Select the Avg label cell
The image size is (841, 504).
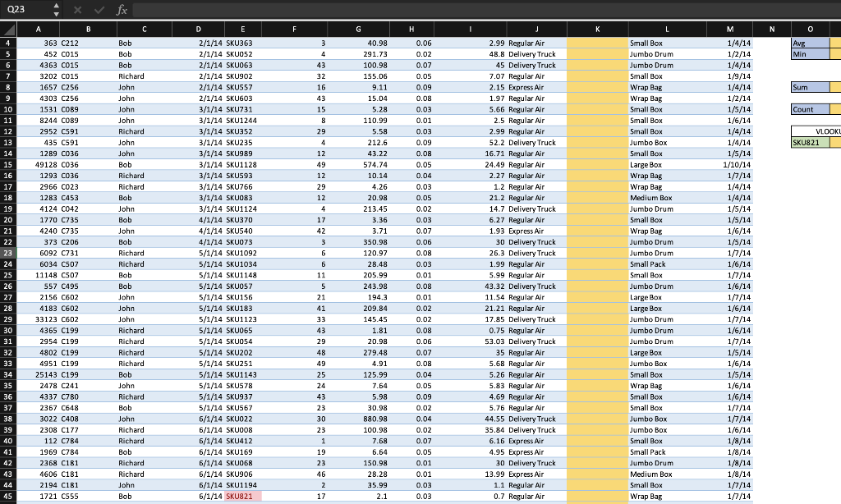click(x=811, y=43)
